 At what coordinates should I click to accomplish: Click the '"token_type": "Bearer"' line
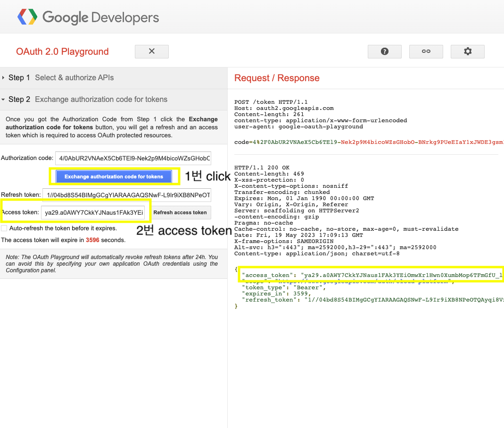click(x=283, y=288)
